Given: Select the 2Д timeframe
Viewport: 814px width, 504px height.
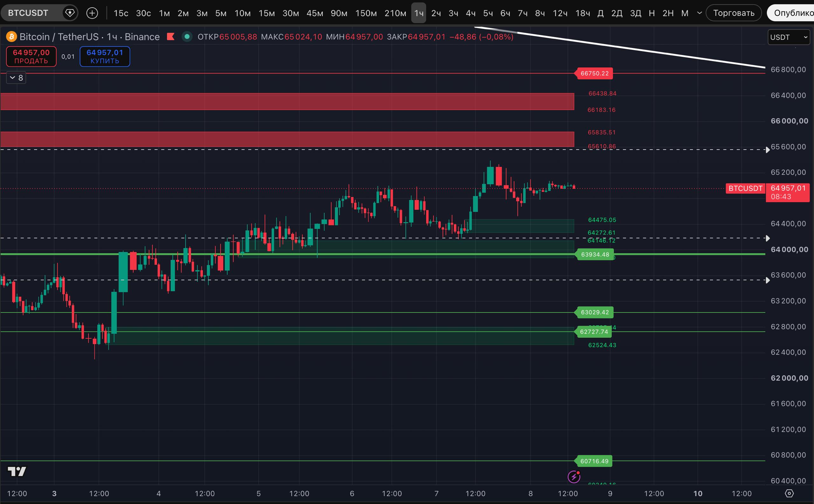Looking at the screenshot, I should point(617,13).
